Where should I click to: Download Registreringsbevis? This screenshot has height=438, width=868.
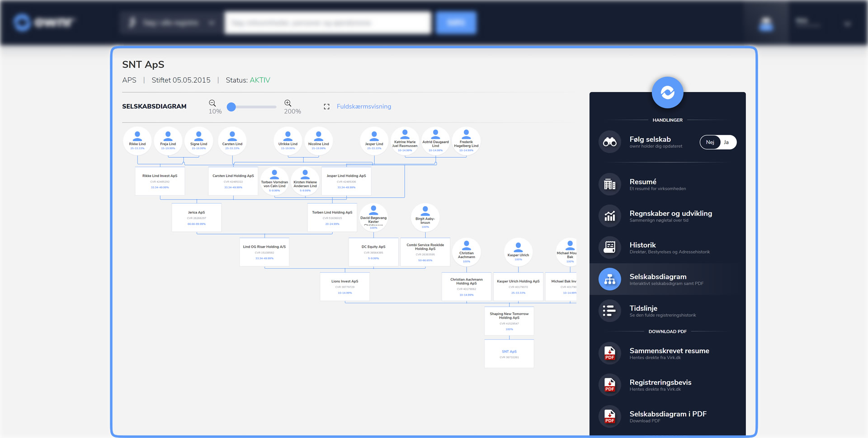coord(667,385)
